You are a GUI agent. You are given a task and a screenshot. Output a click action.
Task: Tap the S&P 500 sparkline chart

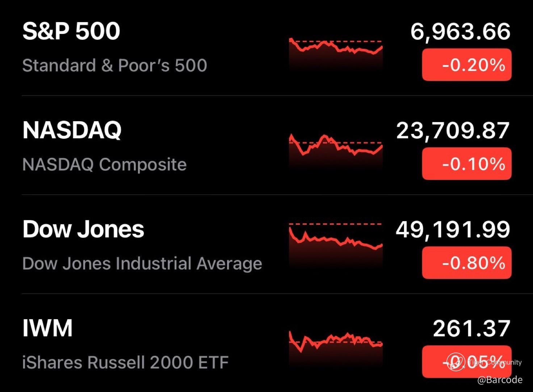point(336,54)
